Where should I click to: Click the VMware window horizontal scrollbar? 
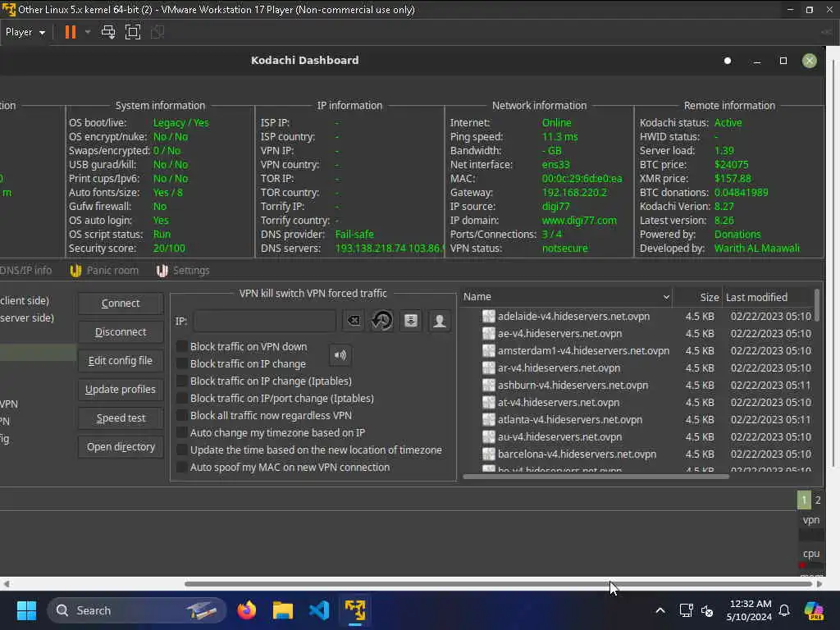pos(498,584)
